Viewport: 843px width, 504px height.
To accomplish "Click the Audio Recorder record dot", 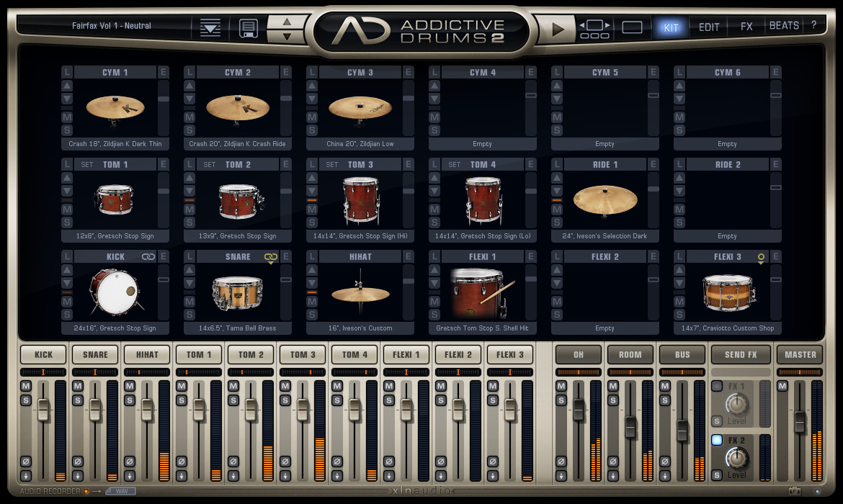I will coord(86,491).
